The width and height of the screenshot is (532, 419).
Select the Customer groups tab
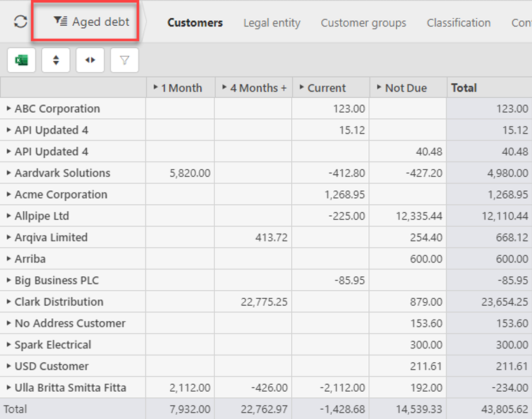click(x=363, y=23)
